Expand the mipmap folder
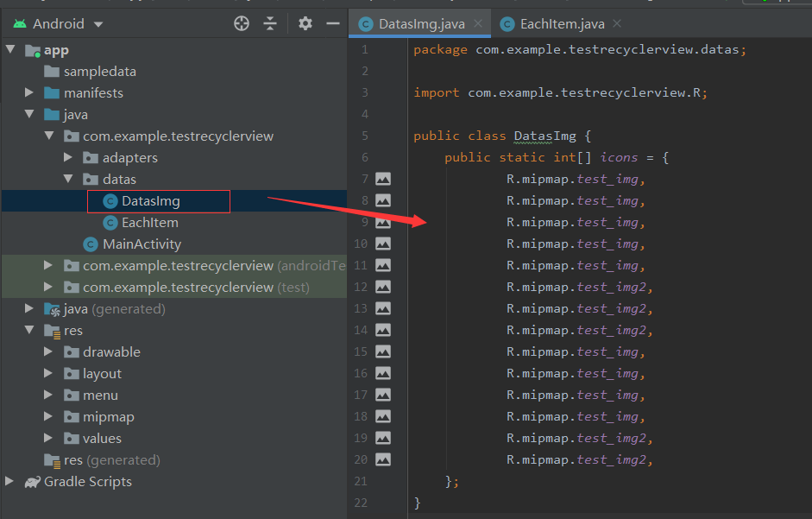The height and width of the screenshot is (519, 812). [47, 416]
